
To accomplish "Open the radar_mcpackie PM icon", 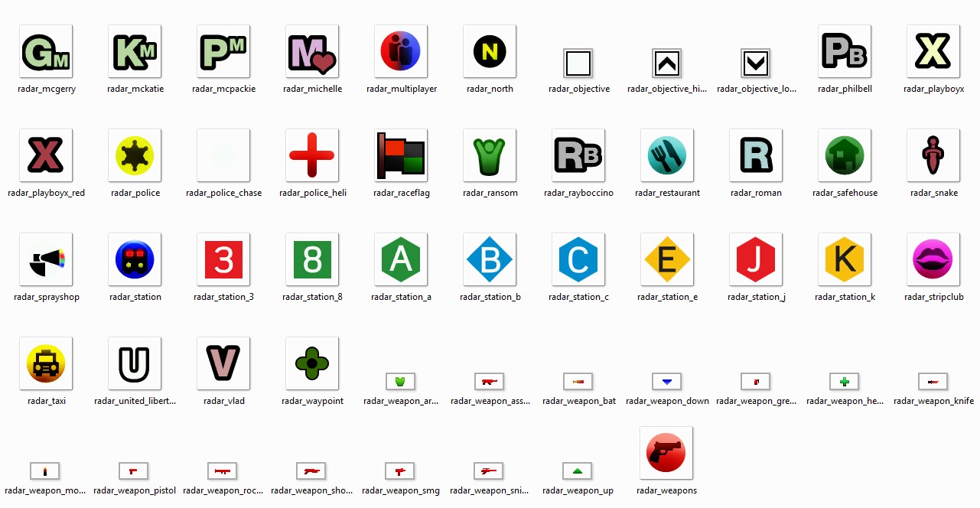I will tap(223, 51).
